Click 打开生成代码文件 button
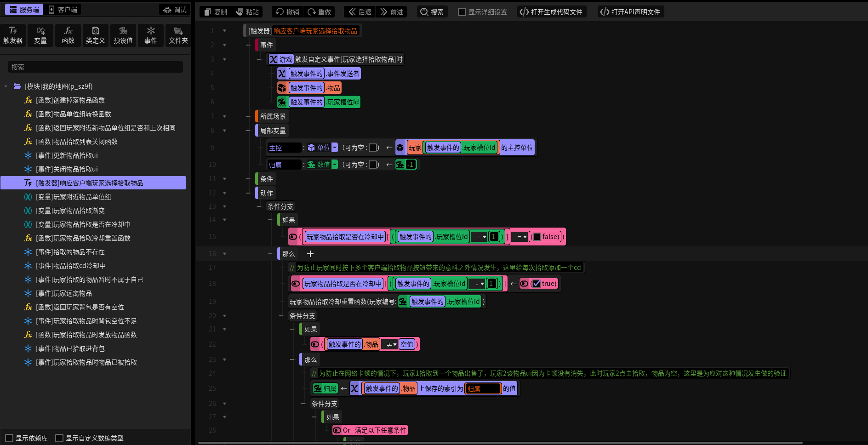 pos(551,12)
